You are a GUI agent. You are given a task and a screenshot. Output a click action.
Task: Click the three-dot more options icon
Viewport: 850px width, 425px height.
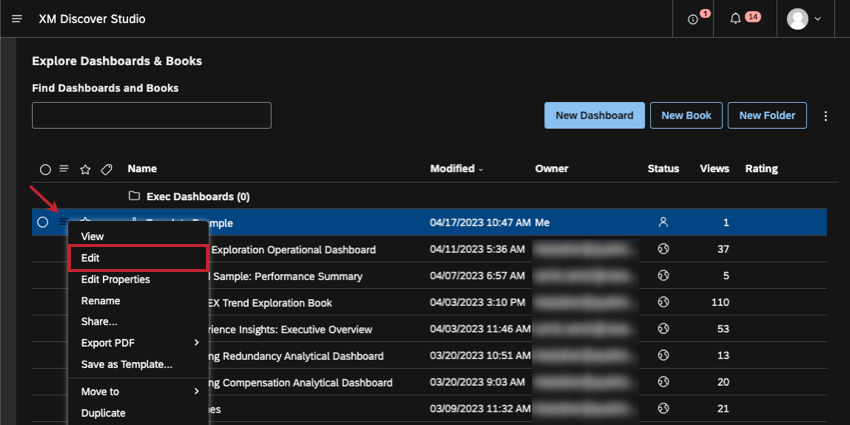(x=826, y=115)
